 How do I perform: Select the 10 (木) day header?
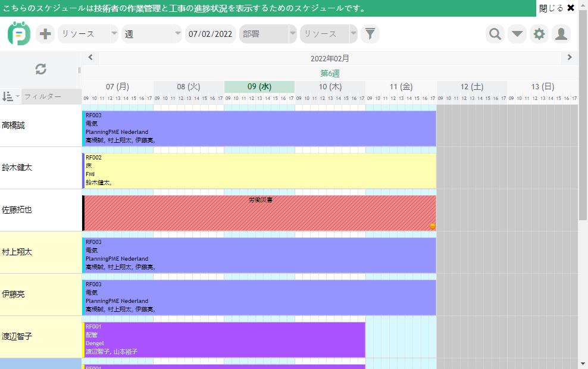(x=330, y=87)
